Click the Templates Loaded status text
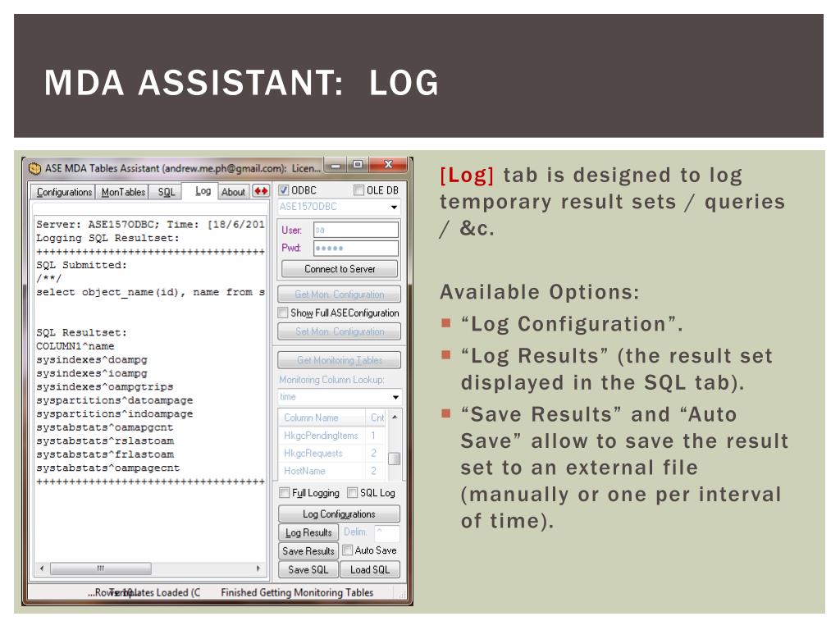Image resolution: width=840 pixels, height=630 pixels. coord(155,592)
